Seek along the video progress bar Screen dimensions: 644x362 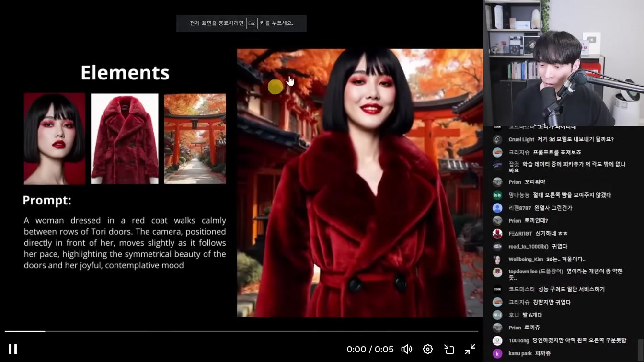pyautogui.click(x=241, y=331)
